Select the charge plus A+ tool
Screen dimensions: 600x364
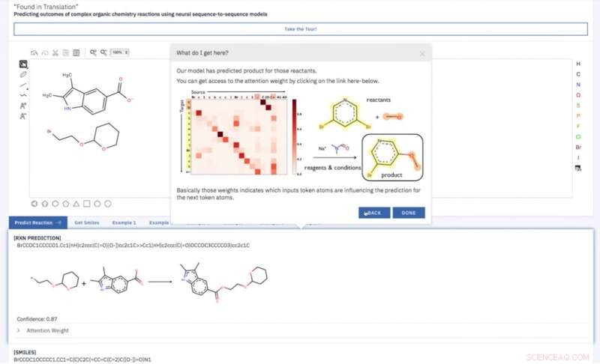click(x=23, y=106)
